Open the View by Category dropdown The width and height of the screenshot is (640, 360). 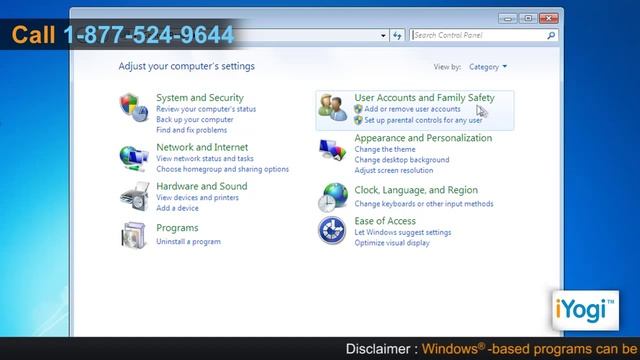(488, 67)
